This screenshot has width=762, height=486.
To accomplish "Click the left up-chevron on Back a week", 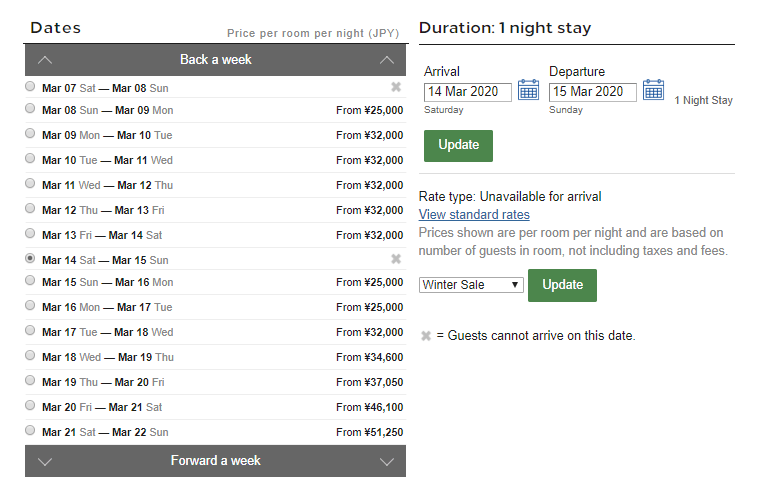I will pyautogui.click(x=45, y=60).
